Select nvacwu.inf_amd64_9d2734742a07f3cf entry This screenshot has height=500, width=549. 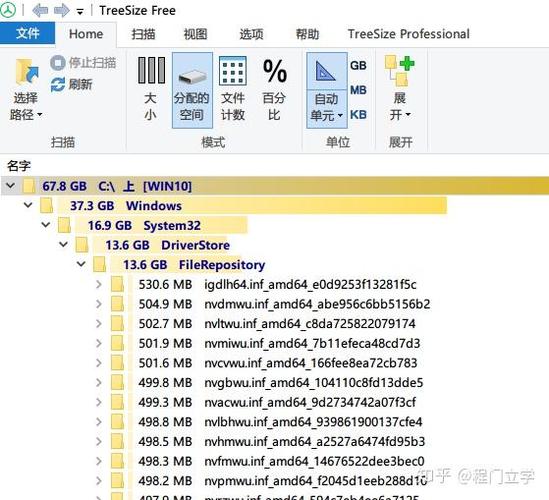click(x=310, y=402)
